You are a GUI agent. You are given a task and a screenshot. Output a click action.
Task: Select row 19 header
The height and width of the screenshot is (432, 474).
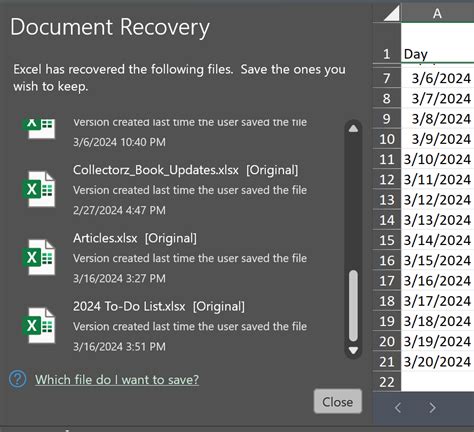click(x=387, y=321)
